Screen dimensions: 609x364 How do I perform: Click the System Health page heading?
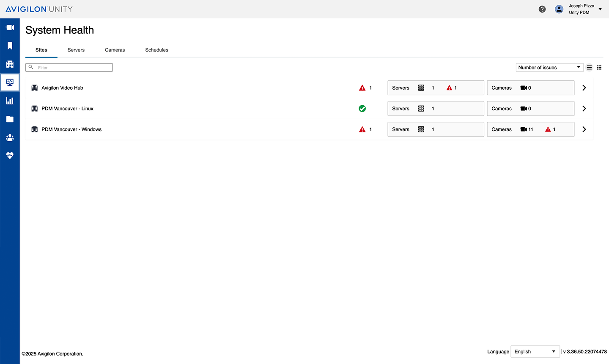pyautogui.click(x=60, y=30)
